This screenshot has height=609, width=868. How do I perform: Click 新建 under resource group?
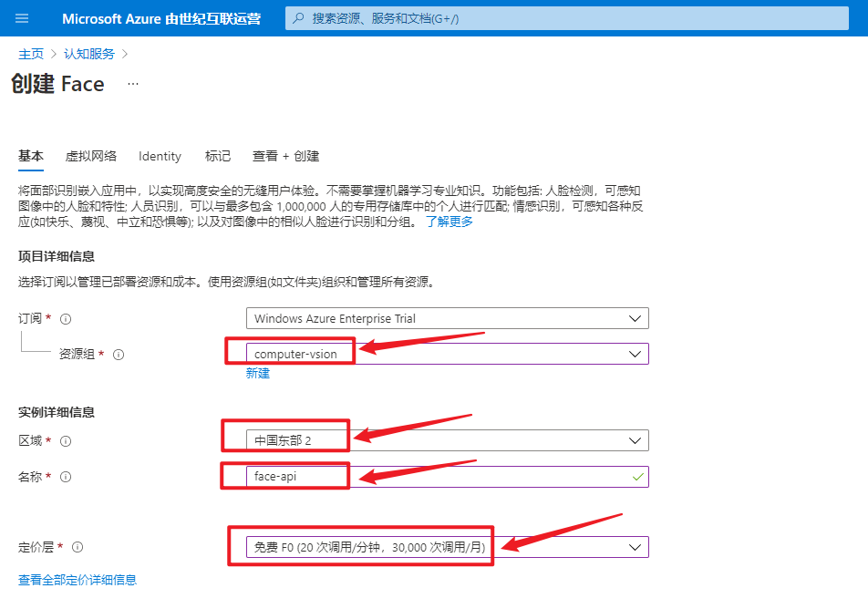[258, 373]
